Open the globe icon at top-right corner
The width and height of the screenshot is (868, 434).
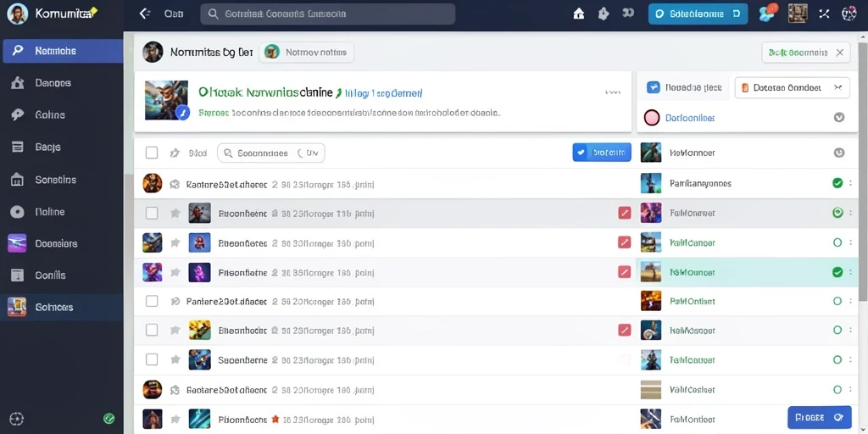tap(849, 14)
